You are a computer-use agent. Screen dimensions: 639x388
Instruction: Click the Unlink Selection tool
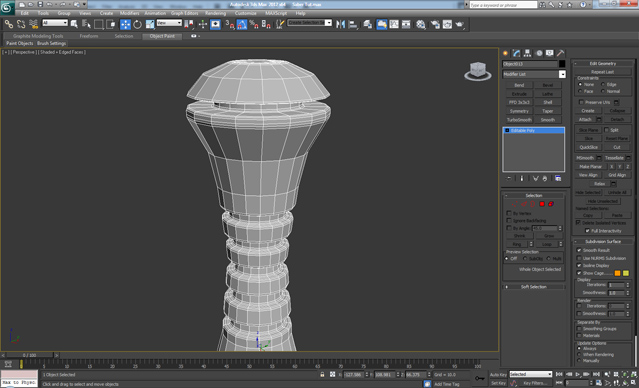pyautogui.click(x=21, y=24)
